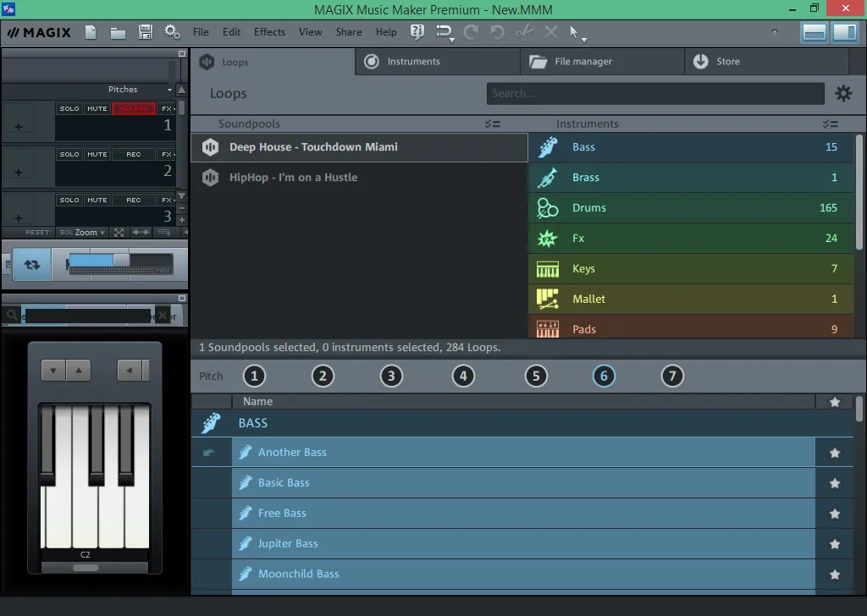Open FX dropdown on track 2
This screenshot has width=867, height=616.
[168, 155]
